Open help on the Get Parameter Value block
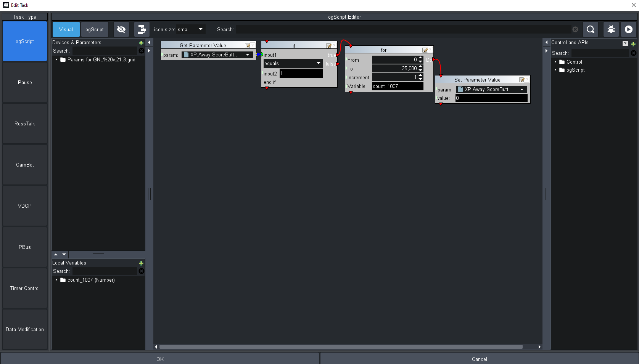The width and height of the screenshot is (639, 364). pos(253,45)
